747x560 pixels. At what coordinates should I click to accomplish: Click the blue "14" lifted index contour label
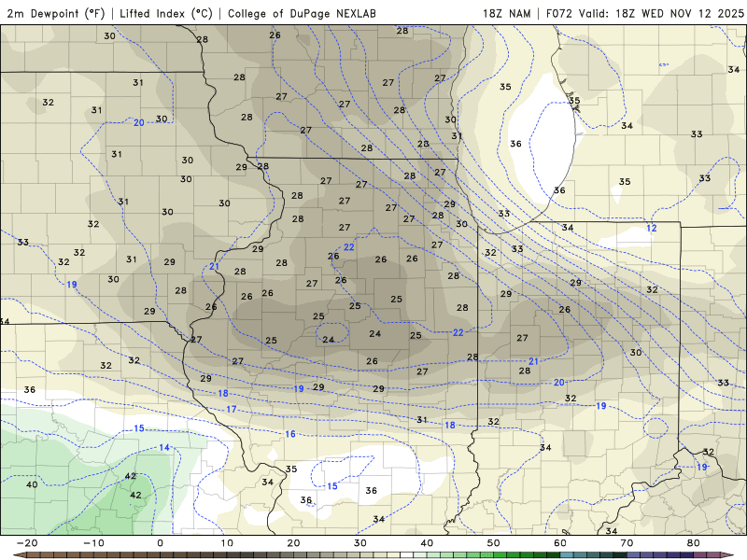[x=164, y=448]
